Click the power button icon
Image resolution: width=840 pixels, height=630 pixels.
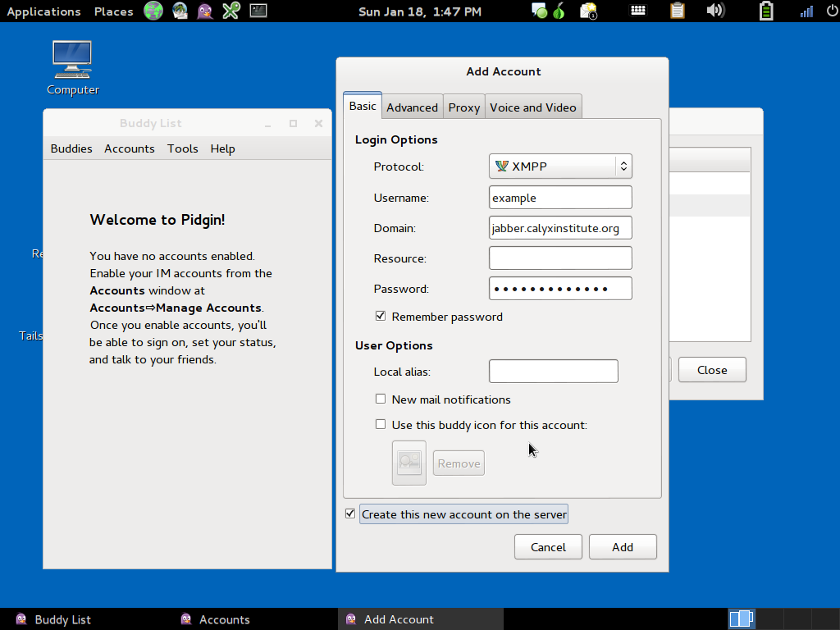(833, 11)
